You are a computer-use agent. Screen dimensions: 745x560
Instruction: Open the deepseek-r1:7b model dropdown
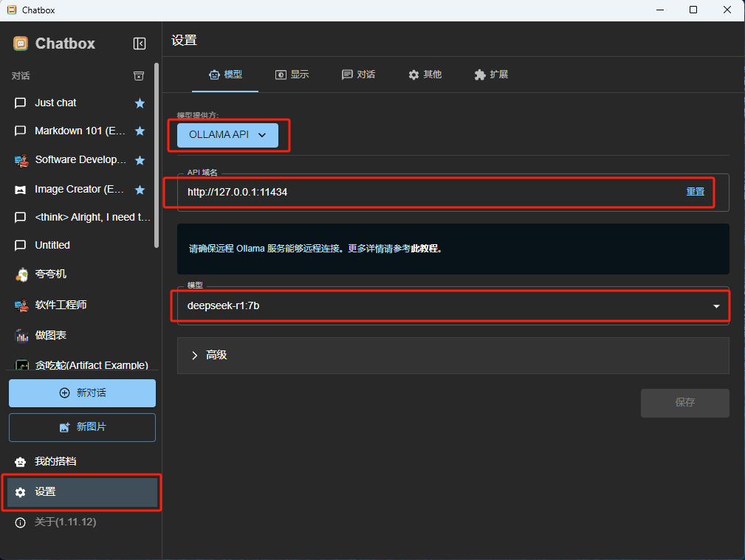tap(453, 306)
